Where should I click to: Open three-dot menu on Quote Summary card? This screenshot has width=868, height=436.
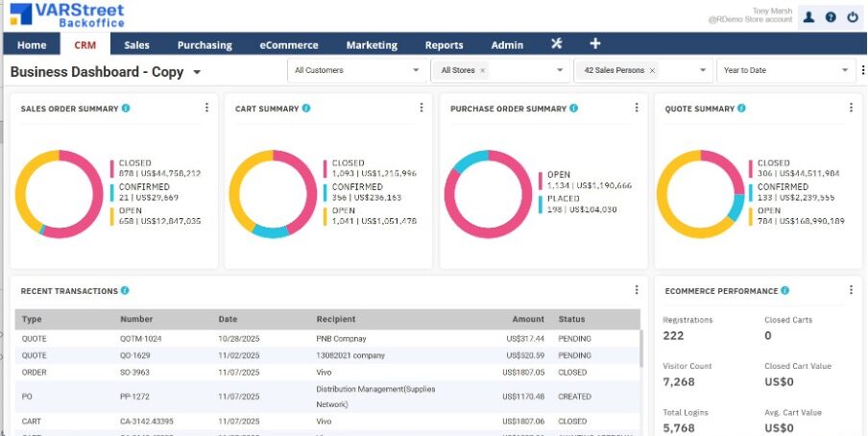coord(851,109)
